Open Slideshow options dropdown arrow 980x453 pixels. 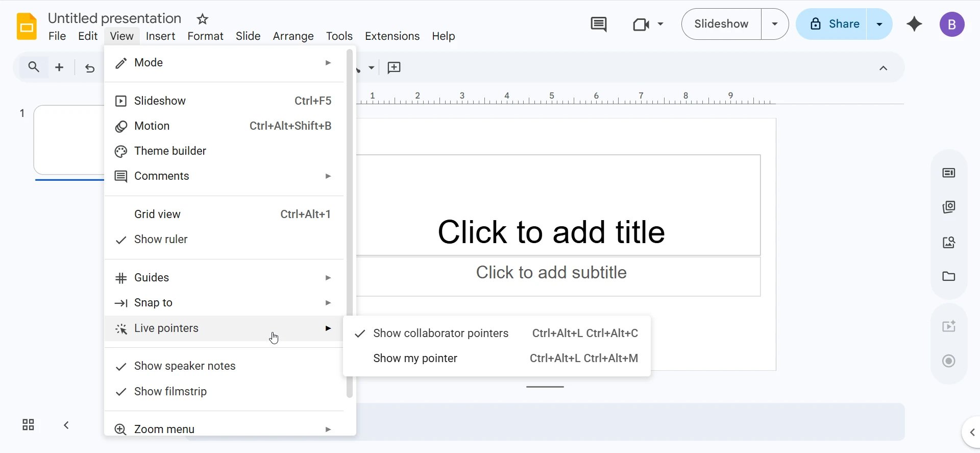[774, 24]
